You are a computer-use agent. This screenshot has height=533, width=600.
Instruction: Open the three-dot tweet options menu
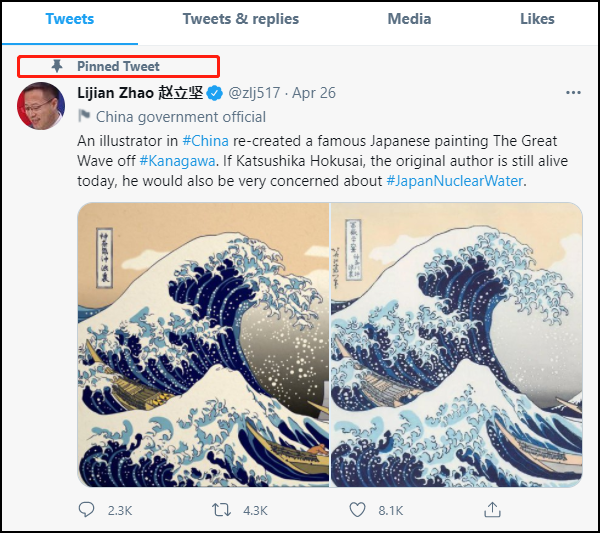click(573, 93)
